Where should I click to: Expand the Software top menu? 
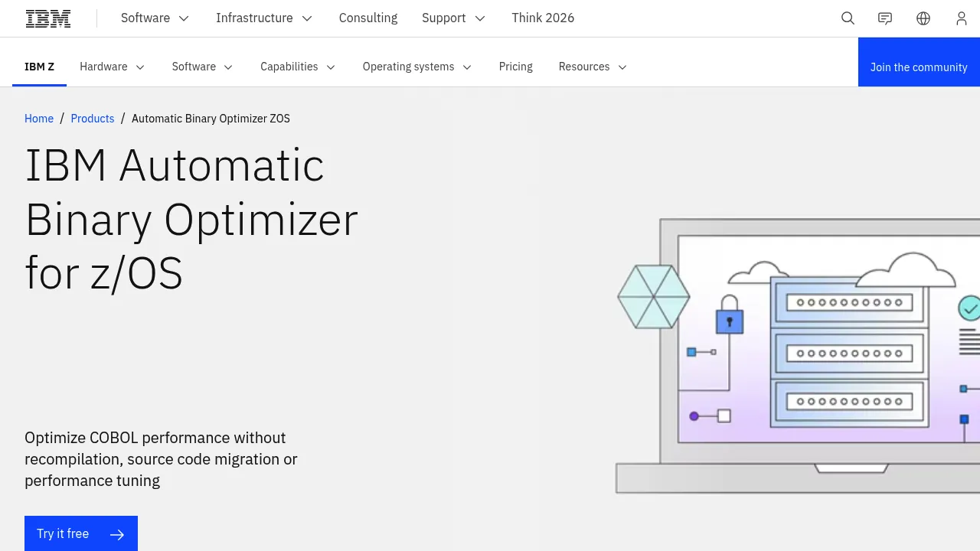155,18
